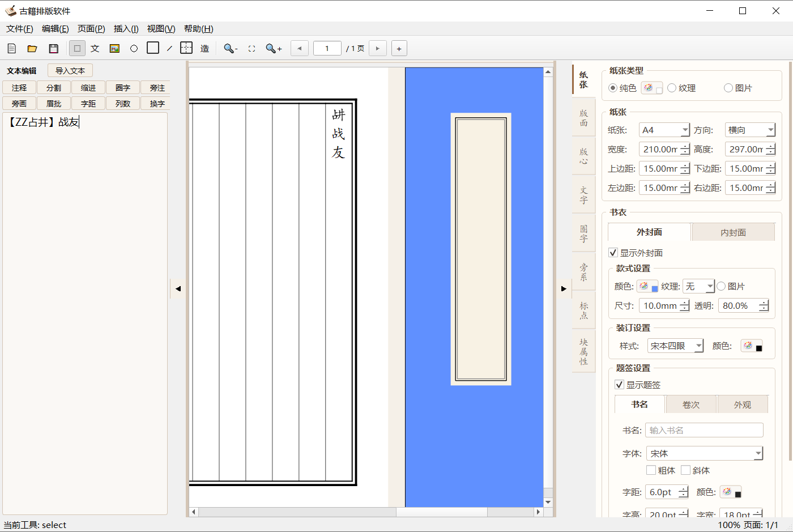This screenshot has width=793, height=532.
Task: Uncheck 显示外封面 checkbox
Action: (613, 253)
